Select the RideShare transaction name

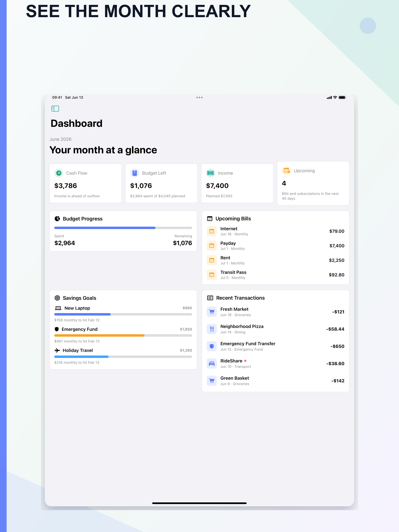click(231, 361)
